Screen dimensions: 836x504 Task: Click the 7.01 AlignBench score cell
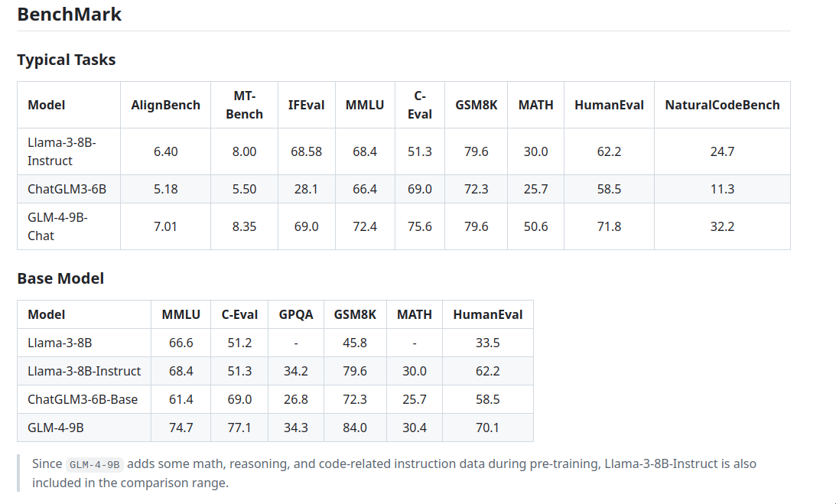165,226
